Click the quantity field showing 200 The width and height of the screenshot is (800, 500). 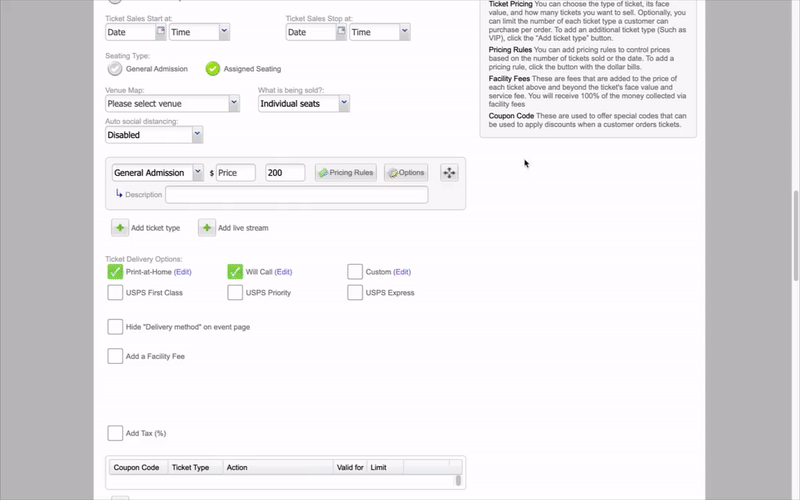pos(285,172)
